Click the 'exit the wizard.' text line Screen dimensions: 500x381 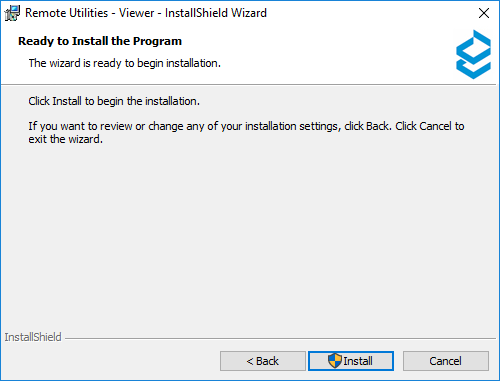coord(65,139)
